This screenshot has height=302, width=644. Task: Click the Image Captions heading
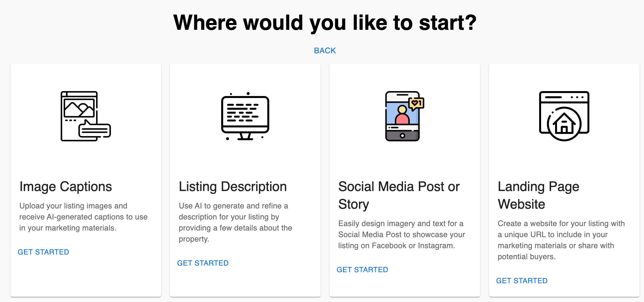coord(65,187)
